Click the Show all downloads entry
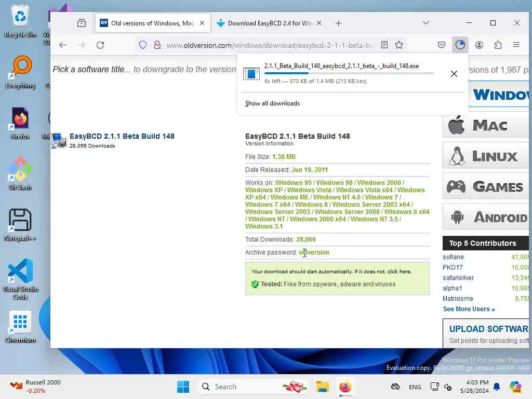Screen dimensions: 532x399 (x=272, y=103)
